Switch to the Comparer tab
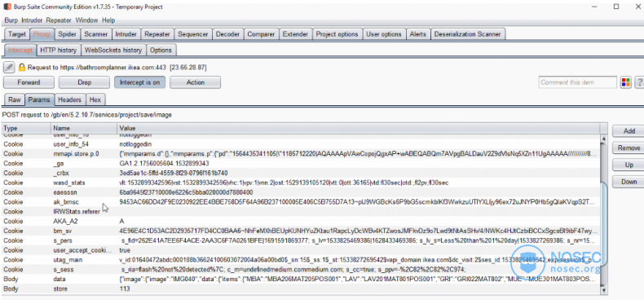Viewport: 644px width, 300px height. pos(261,34)
